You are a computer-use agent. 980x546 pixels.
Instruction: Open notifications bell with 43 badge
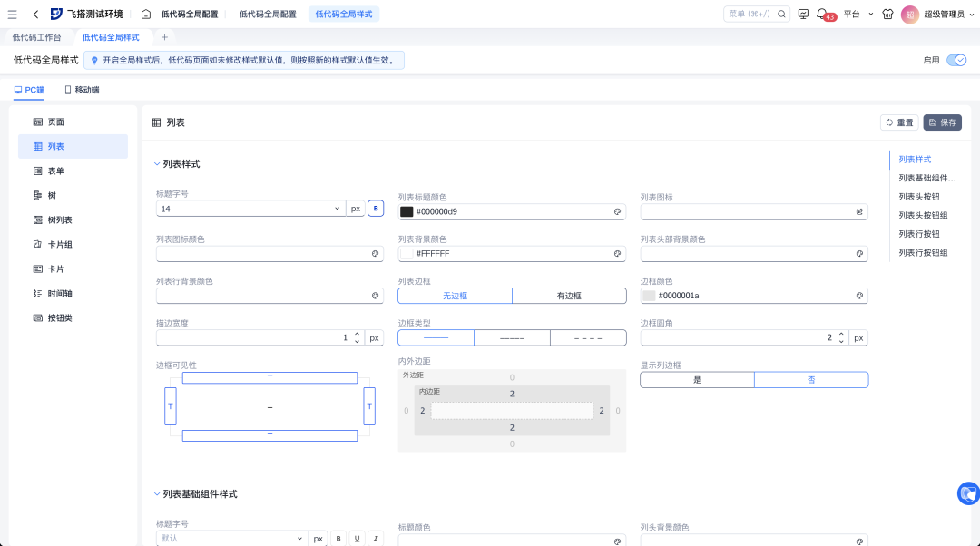point(822,14)
